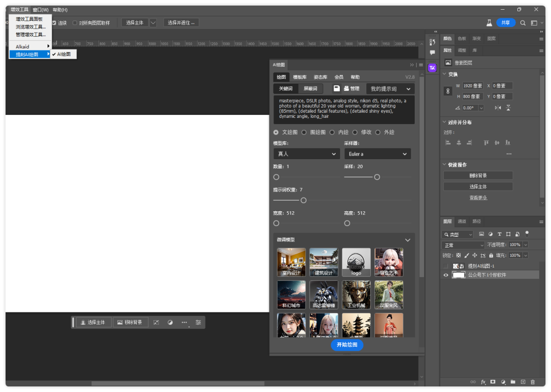Open the 模型库 真人 dropdown
Image resolution: width=551 pixels, height=392 pixels.
click(x=306, y=154)
